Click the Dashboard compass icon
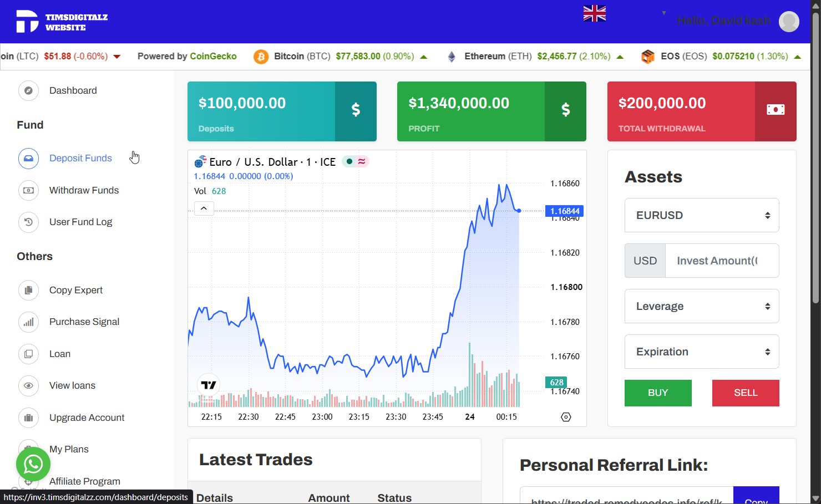 coord(28,90)
